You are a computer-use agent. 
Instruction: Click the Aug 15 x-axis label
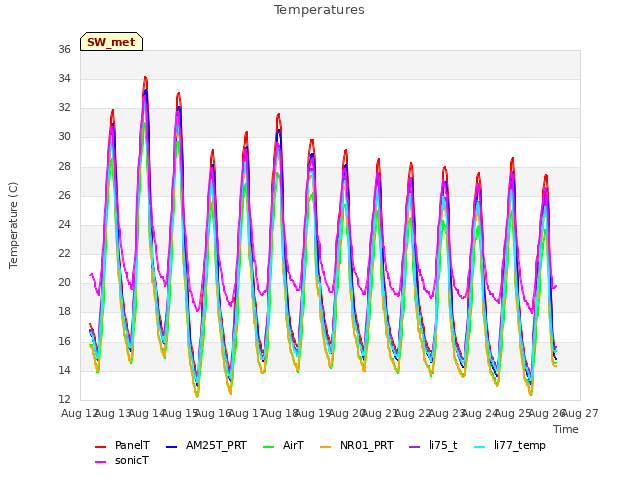[180, 413]
